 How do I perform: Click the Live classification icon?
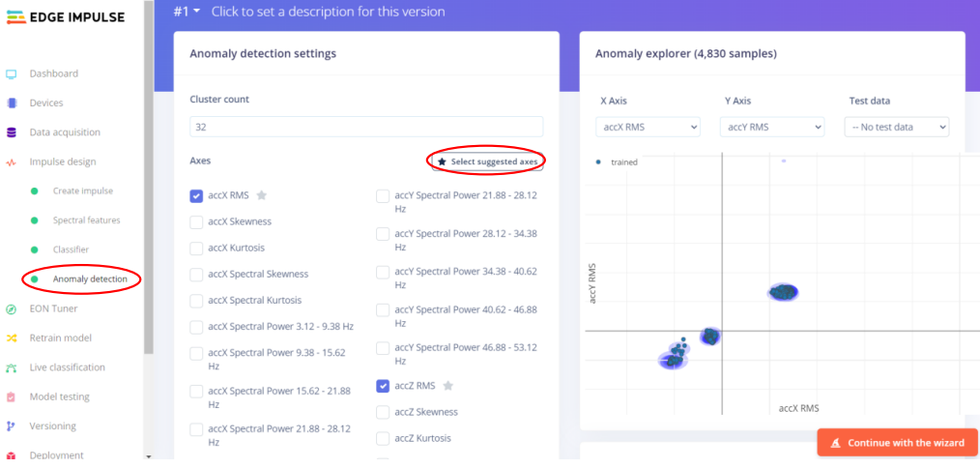pos(12,367)
